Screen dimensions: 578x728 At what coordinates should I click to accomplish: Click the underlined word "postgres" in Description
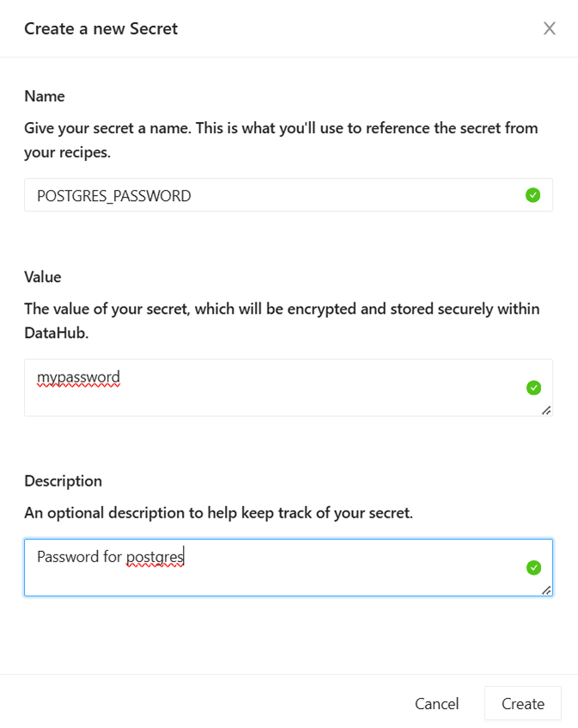tap(155, 557)
